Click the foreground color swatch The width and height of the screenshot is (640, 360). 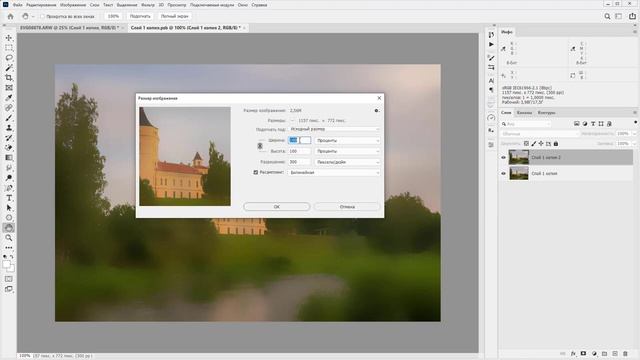pyautogui.click(x=7, y=264)
